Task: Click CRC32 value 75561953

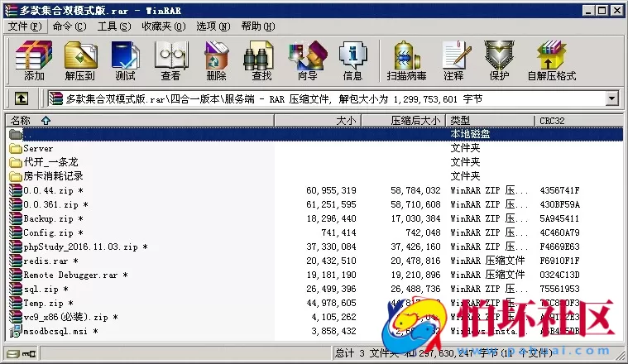Action: (x=559, y=289)
